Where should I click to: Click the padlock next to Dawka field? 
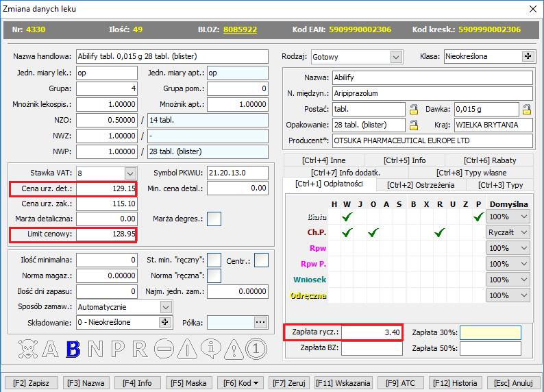pyautogui.click(x=527, y=109)
